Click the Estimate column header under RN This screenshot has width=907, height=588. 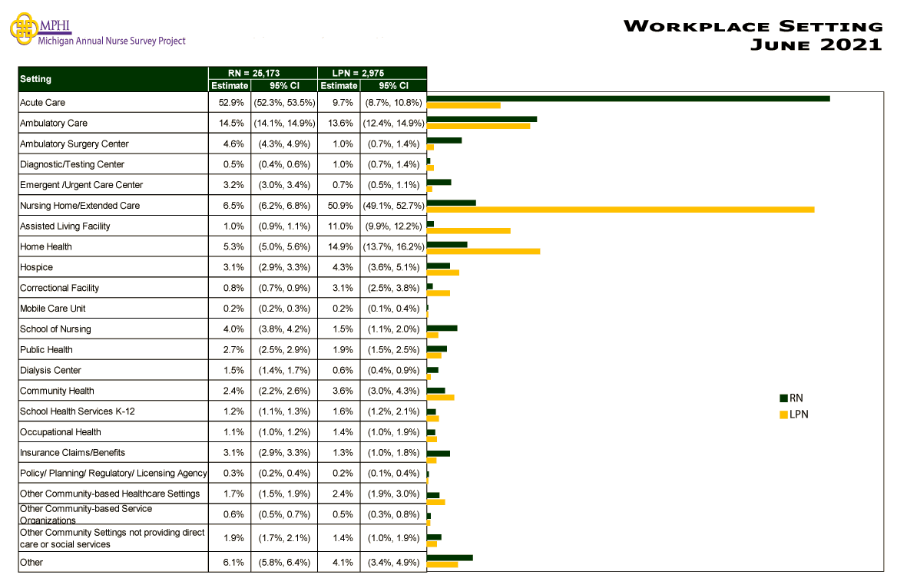pyautogui.click(x=229, y=86)
